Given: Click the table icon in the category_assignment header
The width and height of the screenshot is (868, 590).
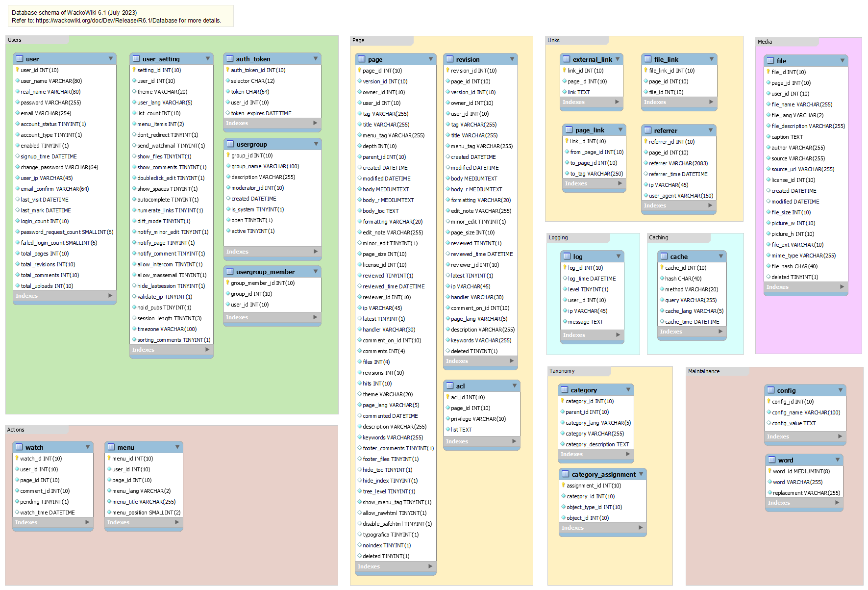Looking at the screenshot, I should 565,474.
